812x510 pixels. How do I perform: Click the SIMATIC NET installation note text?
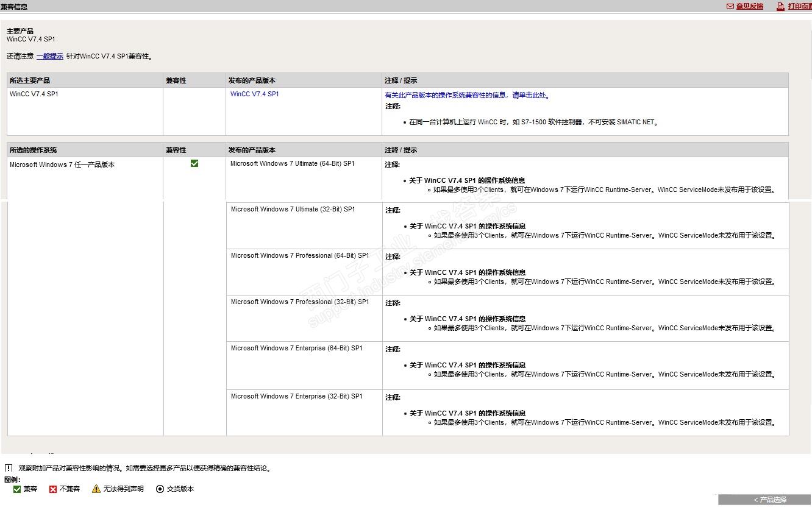pyautogui.click(x=533, y=122)
